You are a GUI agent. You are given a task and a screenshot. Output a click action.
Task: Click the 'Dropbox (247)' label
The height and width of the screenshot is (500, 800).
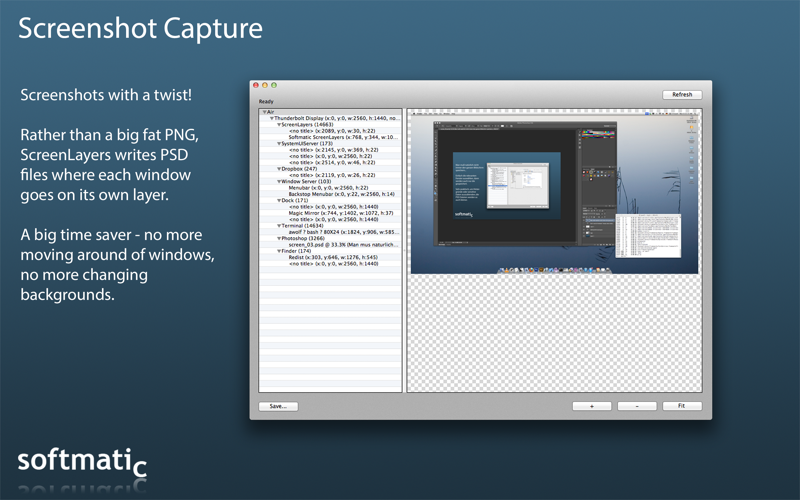[x=299, y=169]
